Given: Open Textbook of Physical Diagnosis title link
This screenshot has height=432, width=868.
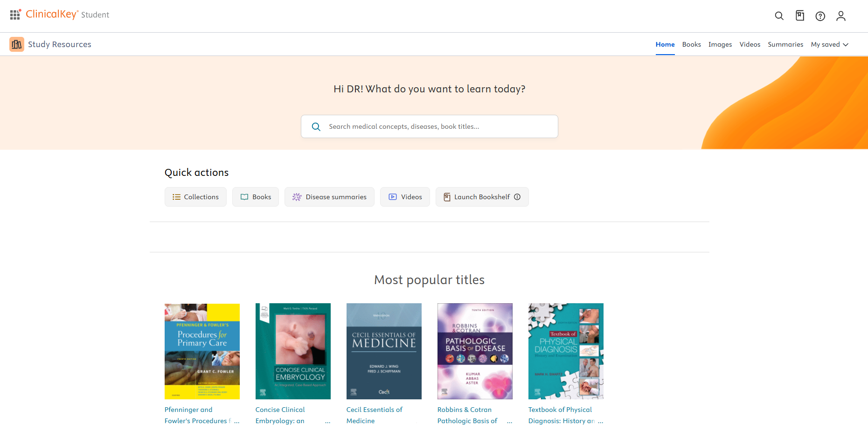Looking at the screenshot, I should point(566,415).
